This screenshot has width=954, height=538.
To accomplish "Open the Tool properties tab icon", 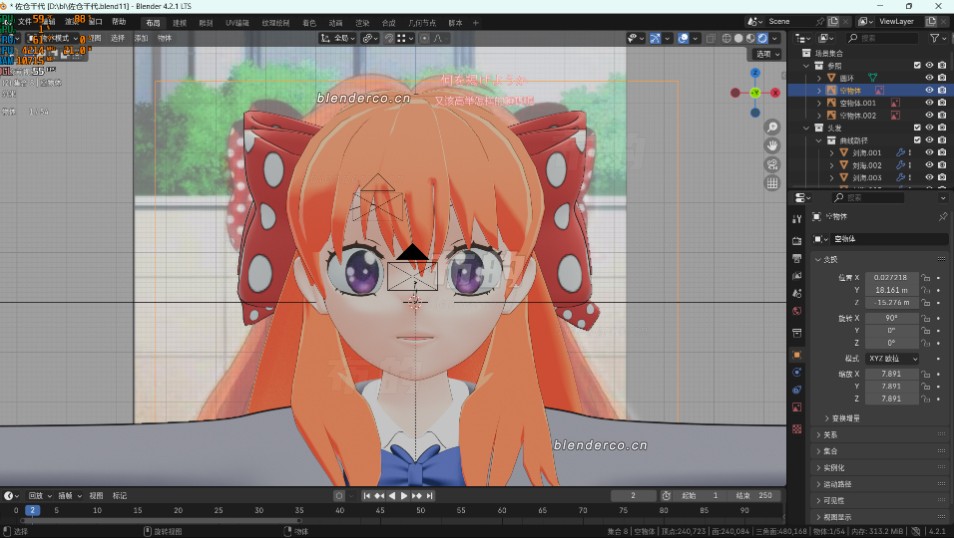I will pos(797,219).
